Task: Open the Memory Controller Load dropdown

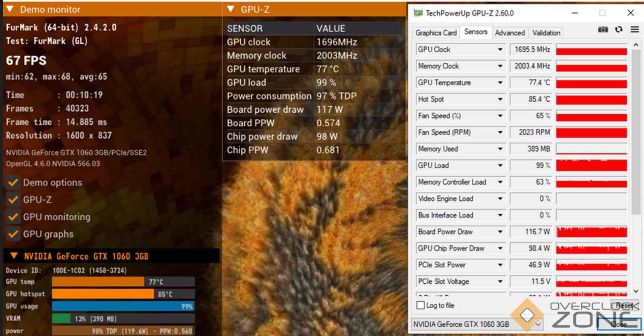Action: 500,182
